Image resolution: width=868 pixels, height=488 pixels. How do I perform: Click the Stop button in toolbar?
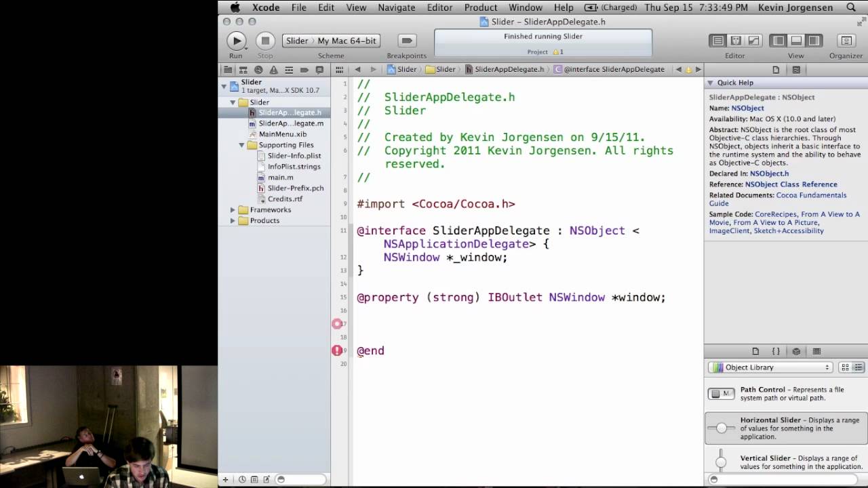pyautogui.click(x=266, y=41)
